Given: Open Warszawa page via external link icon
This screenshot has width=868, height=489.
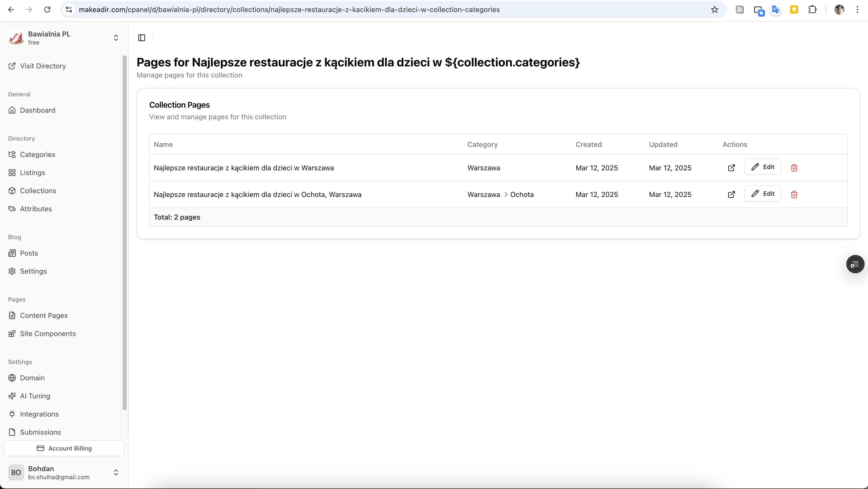Looking at the screenshot, I should pyautogui.click(x=731, y=168).
